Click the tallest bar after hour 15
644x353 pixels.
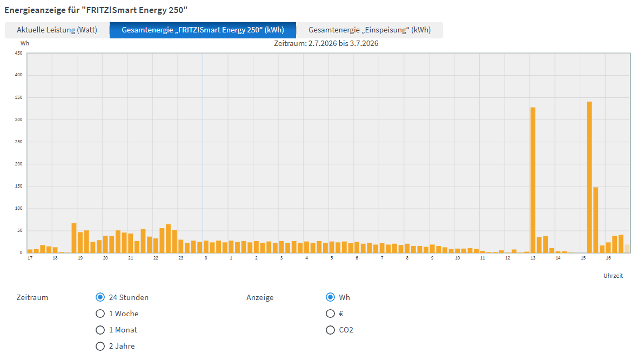(x=589, y=177)
